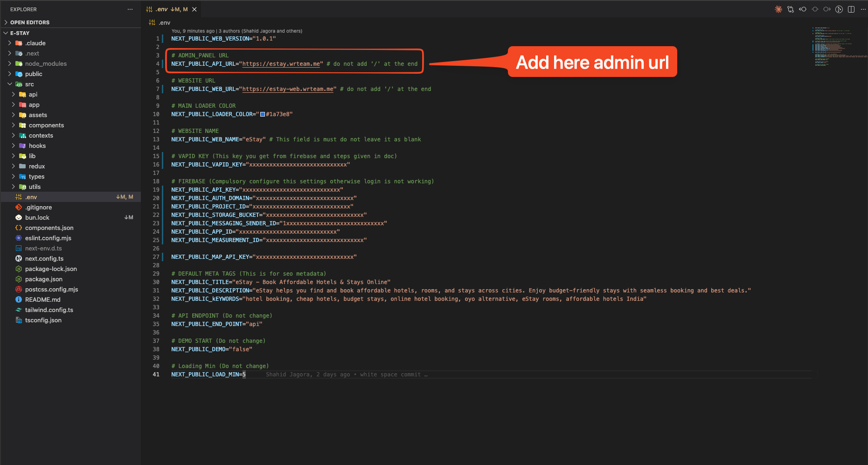Open README.md file

click(42, 299)
